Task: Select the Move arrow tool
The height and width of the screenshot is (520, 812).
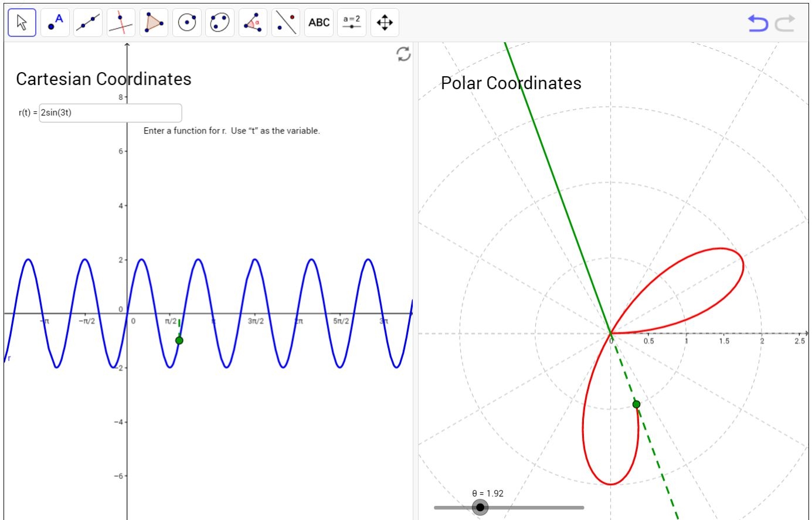Action: (x=21, y=22)
